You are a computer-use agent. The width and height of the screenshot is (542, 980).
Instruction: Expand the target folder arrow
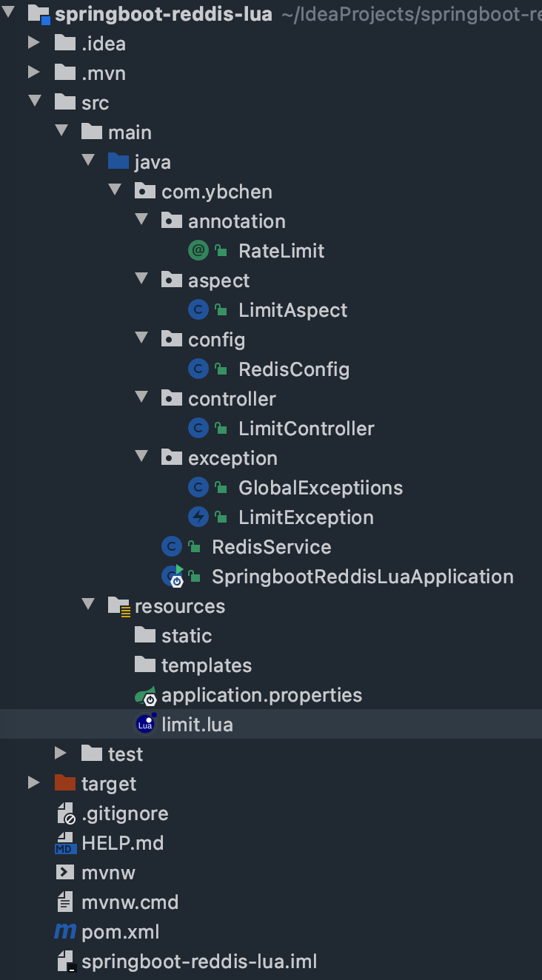pos(34,783)
